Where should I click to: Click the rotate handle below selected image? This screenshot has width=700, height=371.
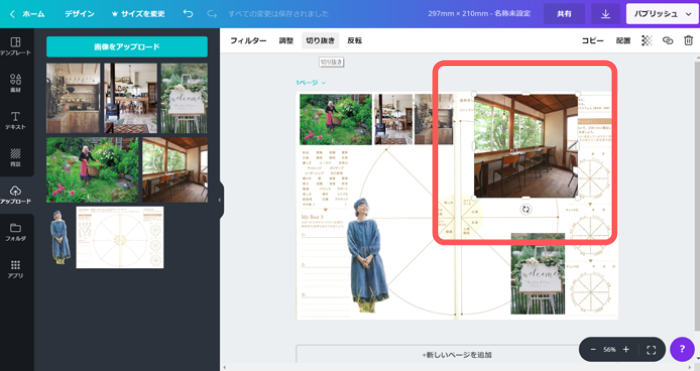pyautogui.click(x=526, y=209)
